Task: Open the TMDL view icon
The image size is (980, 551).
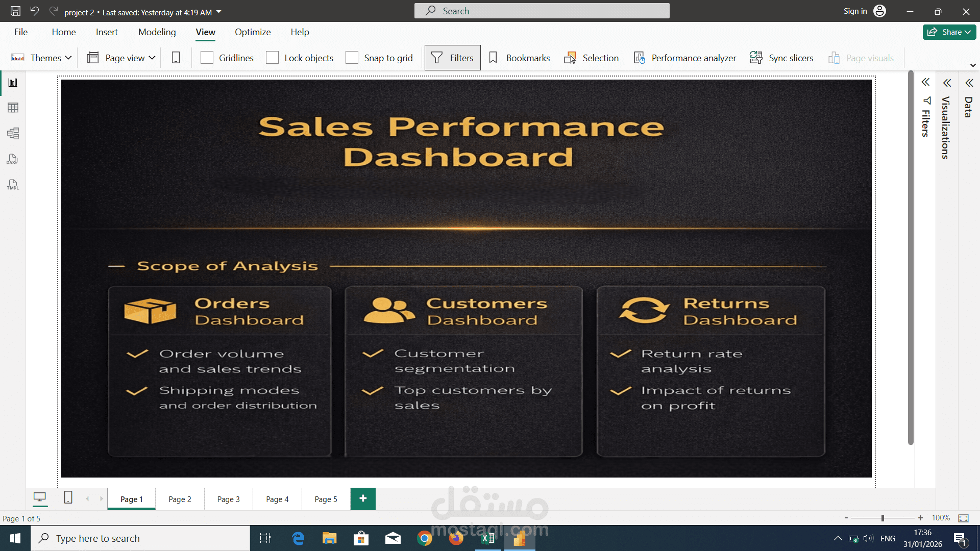Action: click(13, 185)
